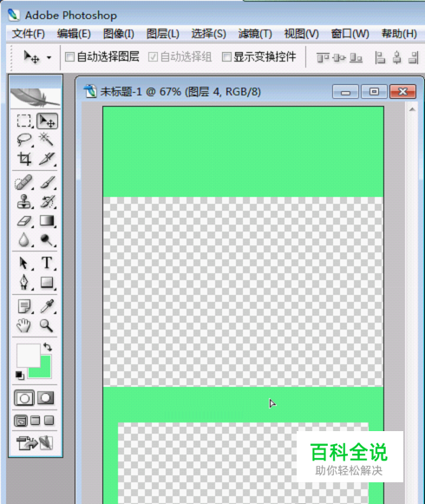Screen dimensions: 425x504
Task: Toggle the 自动选择组 checkbox
Action: tap(153, 57)
